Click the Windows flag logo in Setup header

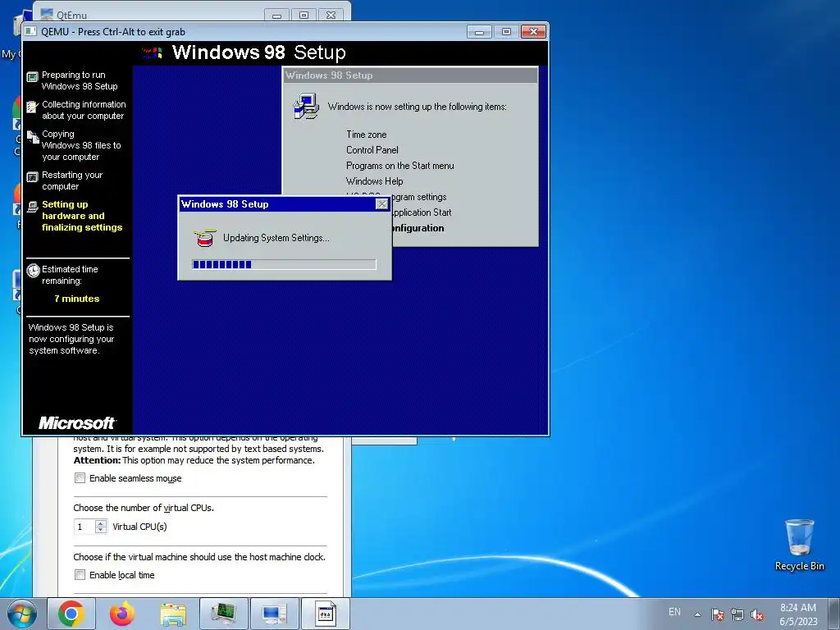[x=152, y=52]
